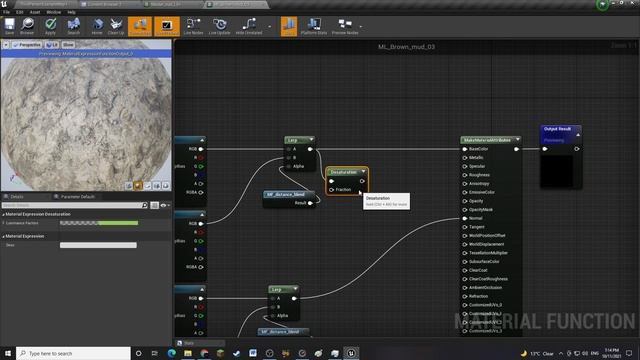
Task: Select the cube preview shape icon
Action: click(156, 186)
